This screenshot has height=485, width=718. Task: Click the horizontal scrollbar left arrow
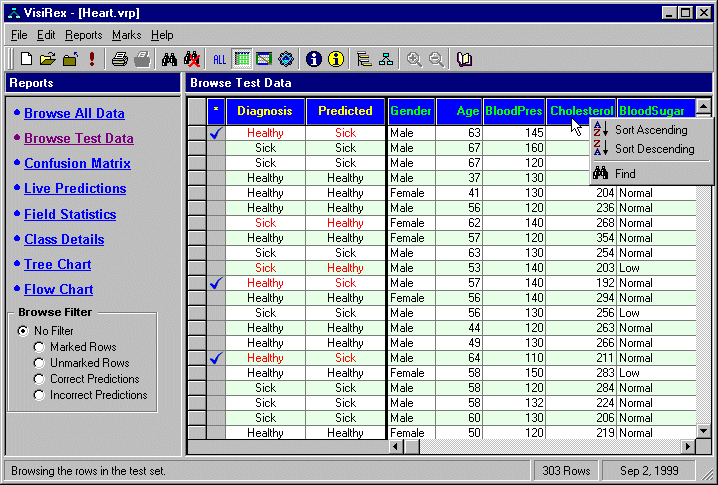coord(397,446)
